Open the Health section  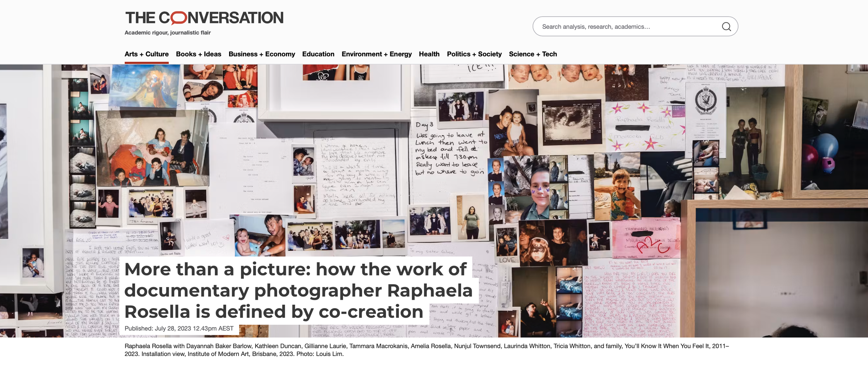[x=429, y=54]
